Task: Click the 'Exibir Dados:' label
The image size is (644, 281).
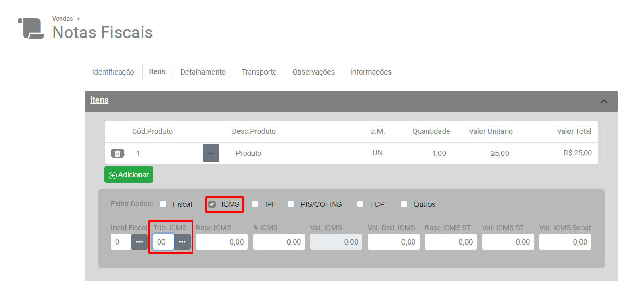Action: (132, 204)
